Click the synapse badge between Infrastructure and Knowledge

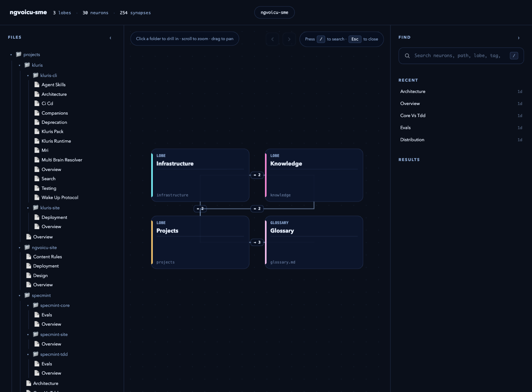click(257, 175)
